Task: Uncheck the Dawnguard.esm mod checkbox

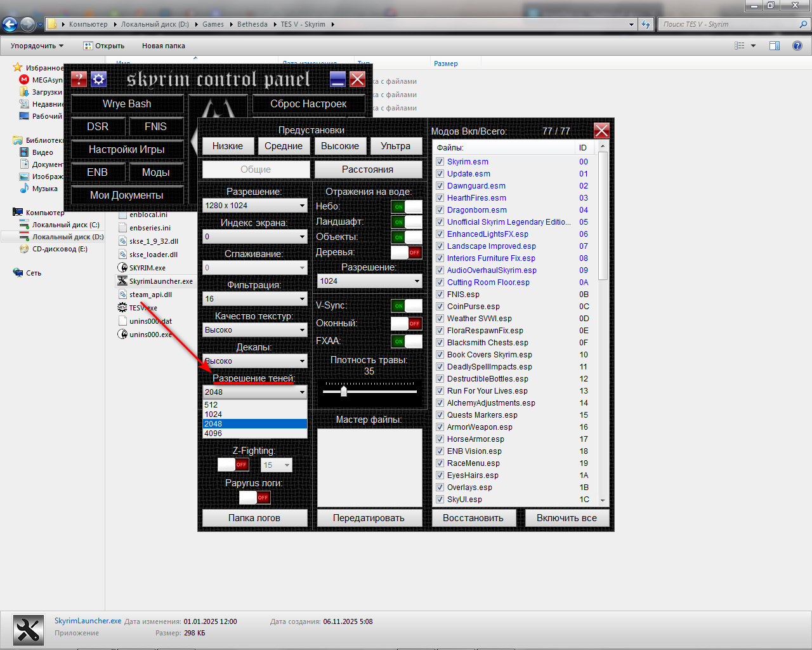Action: 440,186
